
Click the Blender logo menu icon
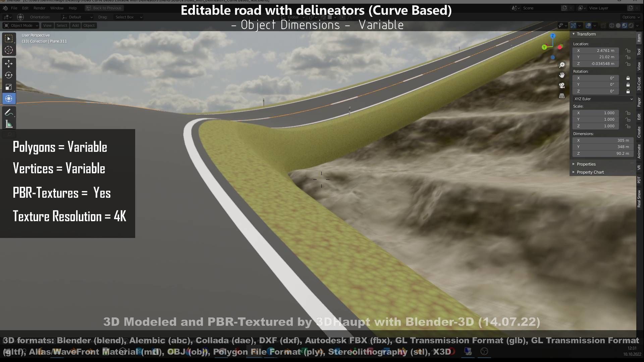5,8
